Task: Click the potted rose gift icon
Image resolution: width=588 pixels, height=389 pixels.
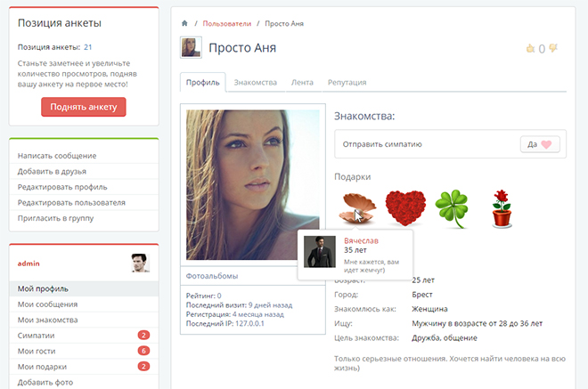Action: pyautogui.click(x=502, y=208)
